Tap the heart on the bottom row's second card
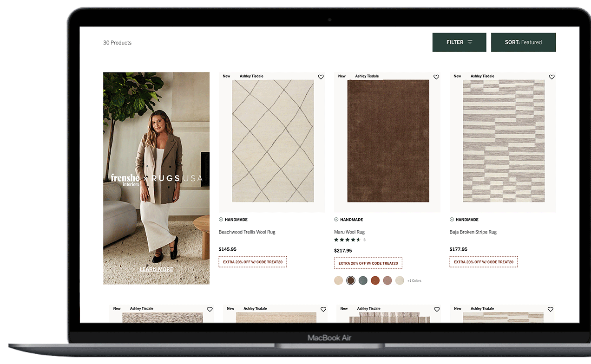The width and height of the screenshot is (591, 364). click(323, 309)
